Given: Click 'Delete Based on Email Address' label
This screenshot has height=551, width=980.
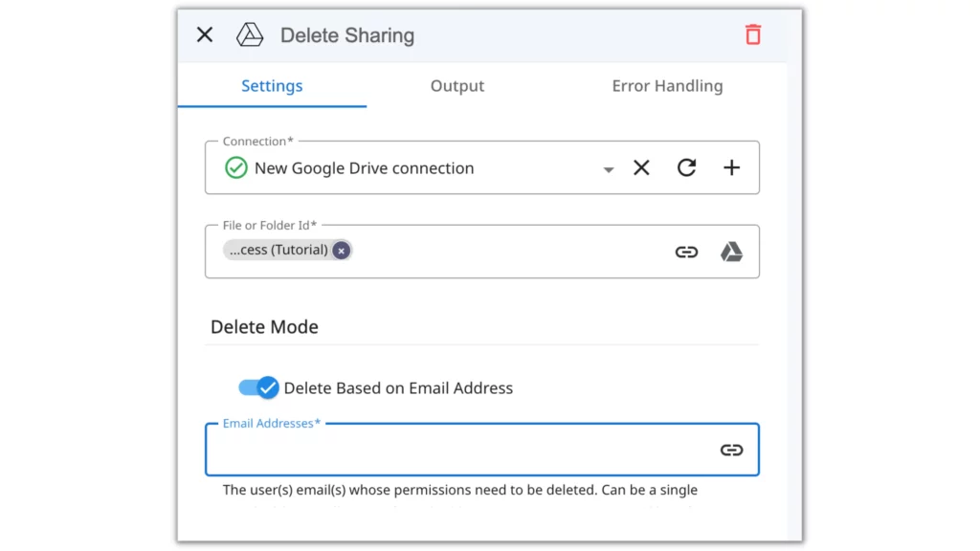Looking at the screenshot, I should coord(398,388).
